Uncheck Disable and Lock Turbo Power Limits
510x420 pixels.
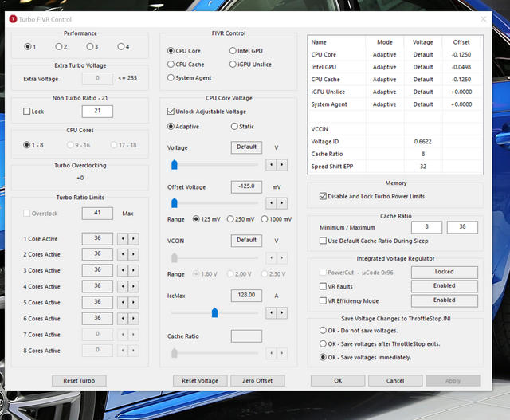322,196
